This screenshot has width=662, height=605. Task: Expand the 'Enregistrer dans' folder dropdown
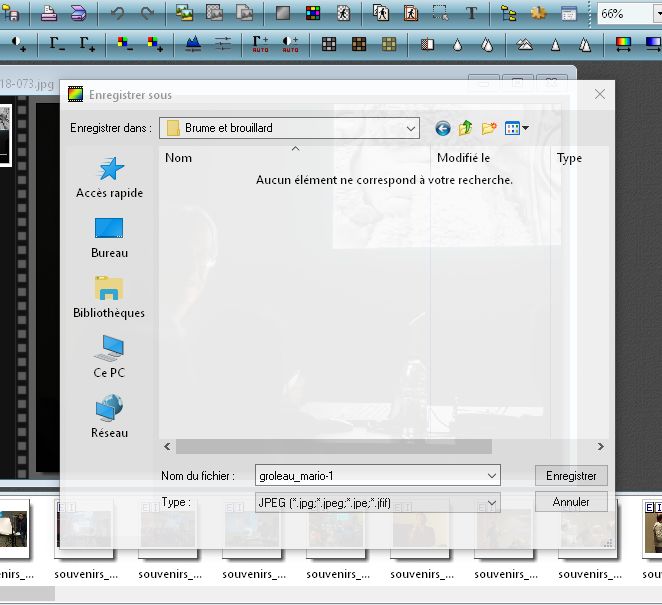click(x=410, y=128)
